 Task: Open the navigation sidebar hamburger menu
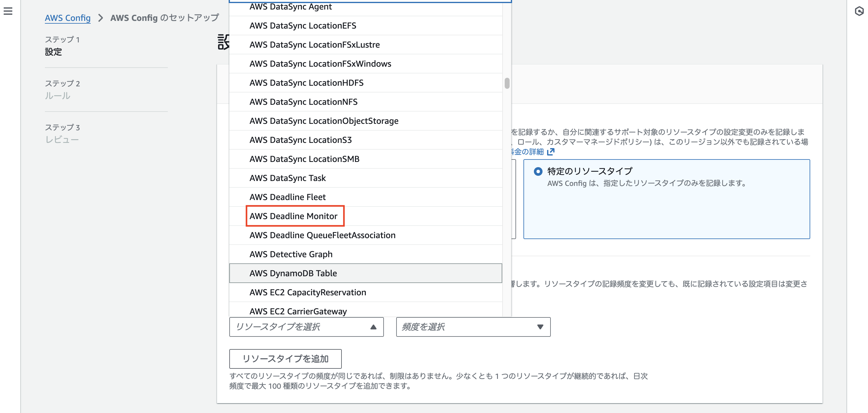tap(8, 11)
